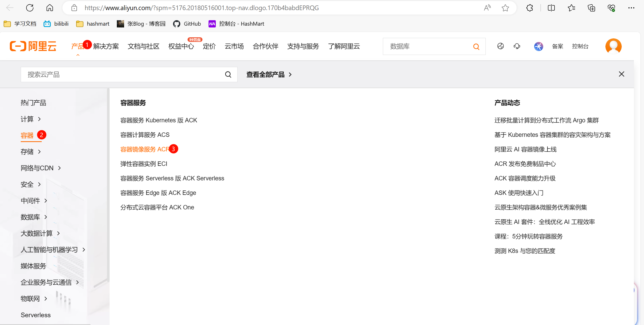Screen dimensions: 644x325
Task: Open the AI assistant star icon
Action: (x=539, y=46)
